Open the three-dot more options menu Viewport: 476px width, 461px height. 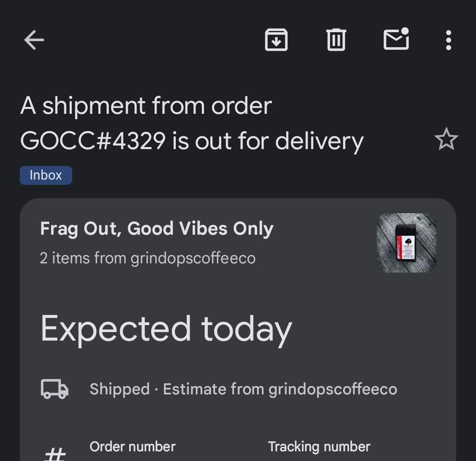(448, 41)
